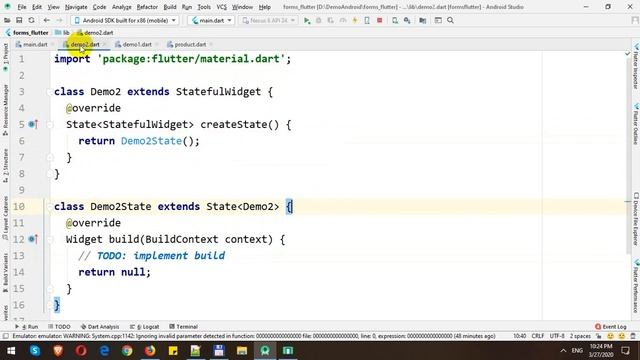Click the Debug bug icon
The height and width of the screenshot is (360, 640).
coord(319,20)
